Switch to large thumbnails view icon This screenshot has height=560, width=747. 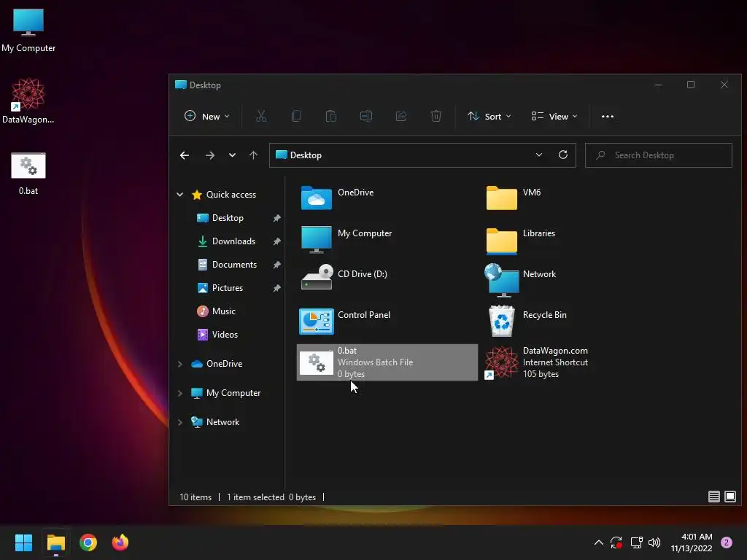729,497
